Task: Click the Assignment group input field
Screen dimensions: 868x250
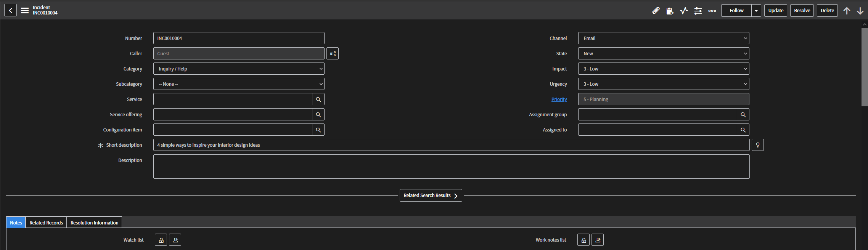Action: click(x=657, y=114)
